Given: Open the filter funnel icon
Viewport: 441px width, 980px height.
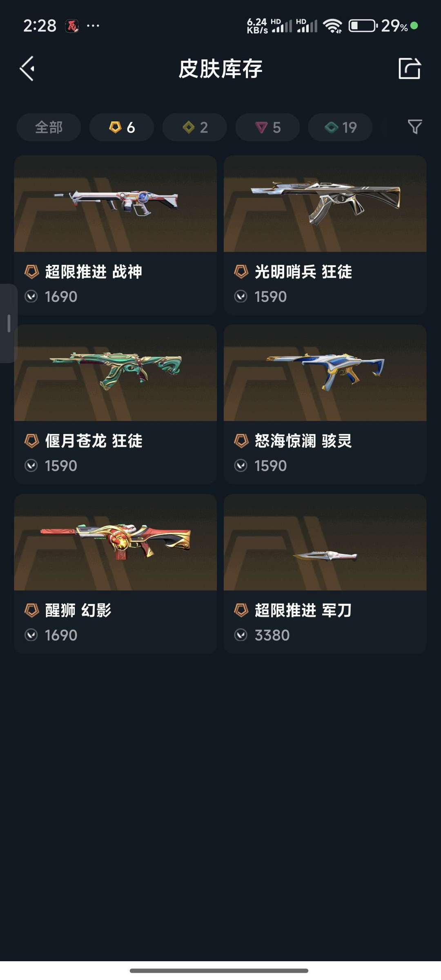Looking at the screenshot, I should (x=415, y=127).
